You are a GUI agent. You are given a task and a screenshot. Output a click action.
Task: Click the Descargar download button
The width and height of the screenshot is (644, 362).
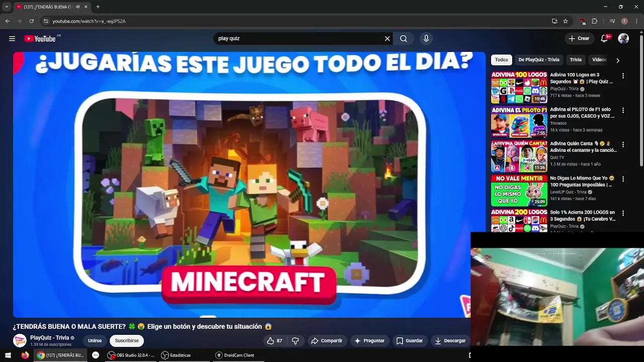pyautogui.click(x=450, y=341)
